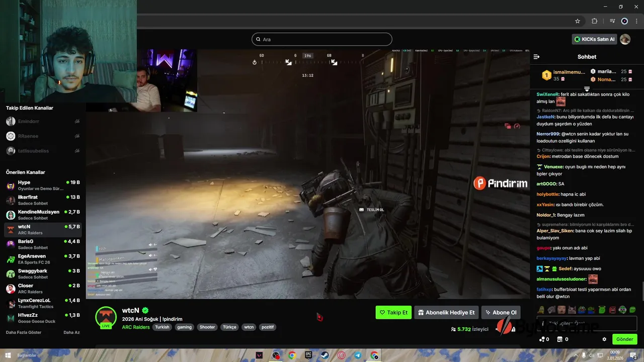Open followed channel Emindorr
644x362 pixels.
pos(43,121)
